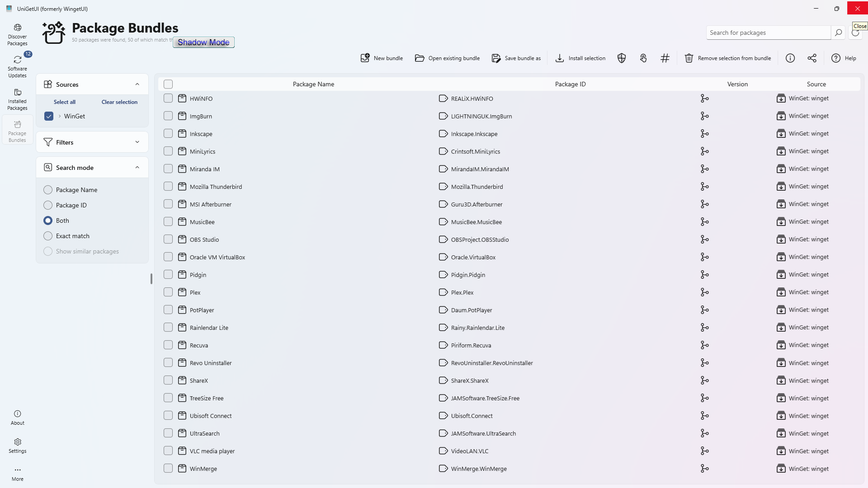The image size is (868, 488).
Task: Open Discover Packages in sidebar
Action: coord(18,35)
